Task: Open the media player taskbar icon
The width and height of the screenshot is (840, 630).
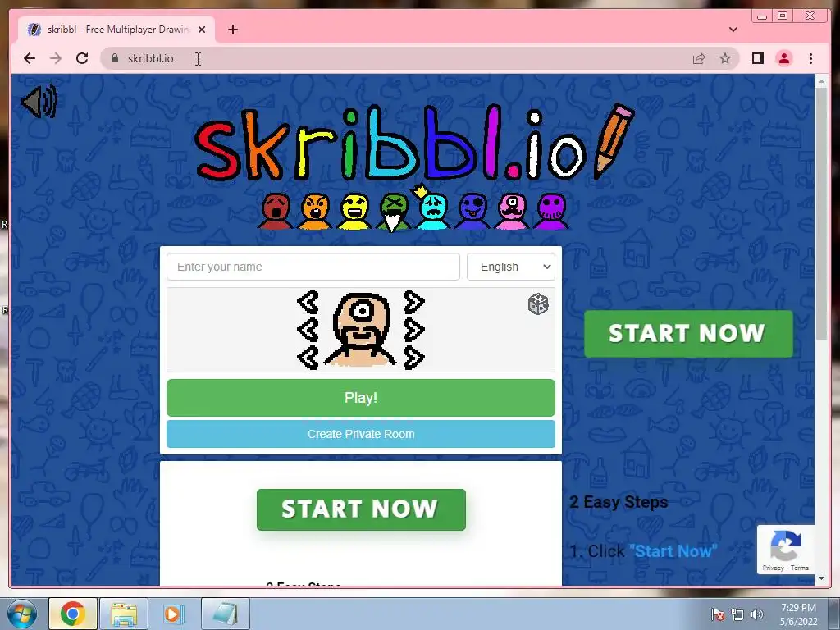Action: (x=173, y=614)
